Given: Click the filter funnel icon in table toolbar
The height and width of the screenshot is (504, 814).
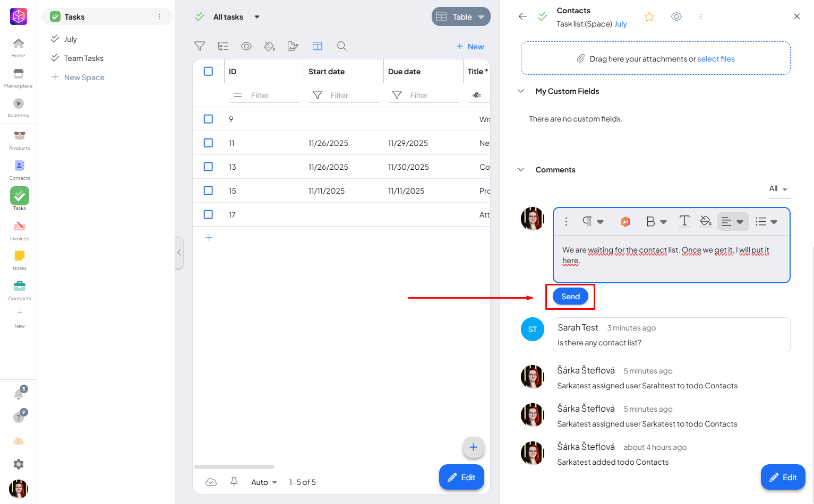Looking at the screenshot, I should pos(200,46).
